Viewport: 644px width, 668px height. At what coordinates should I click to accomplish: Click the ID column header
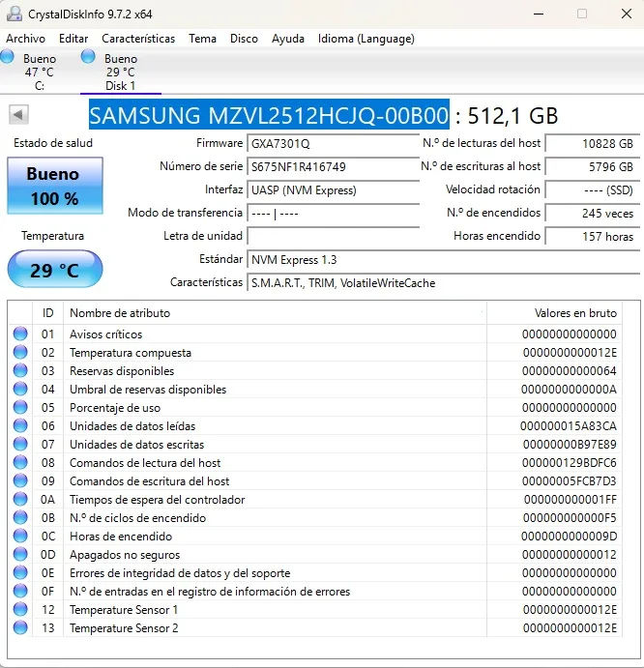(x=47, y=313)
